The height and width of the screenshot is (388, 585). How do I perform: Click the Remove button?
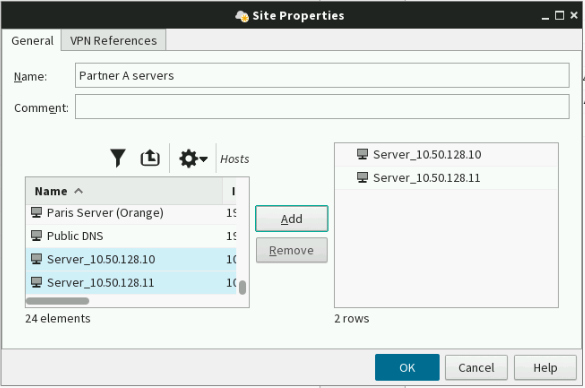tap(292, 250)
